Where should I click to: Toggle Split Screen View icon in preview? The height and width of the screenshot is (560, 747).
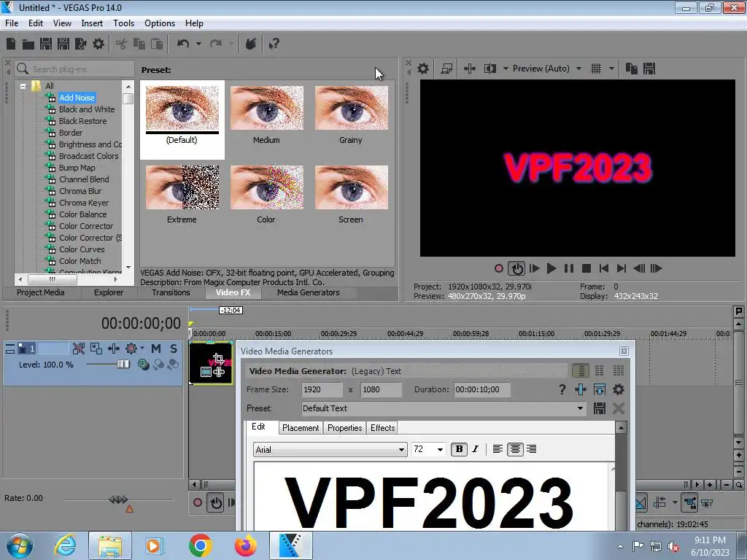pos(489,69)
